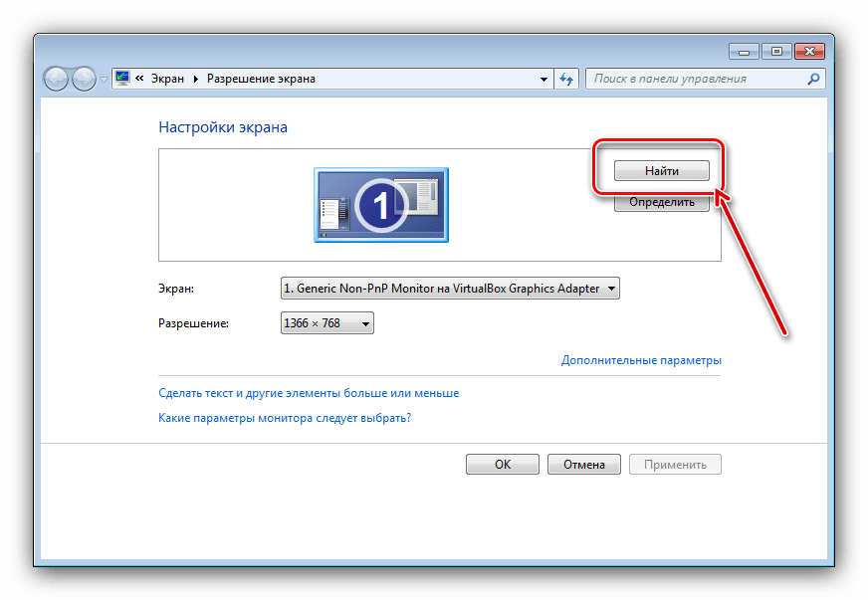868x600 pixels.
Task: Minimize the window
Action: click(744, 52)
